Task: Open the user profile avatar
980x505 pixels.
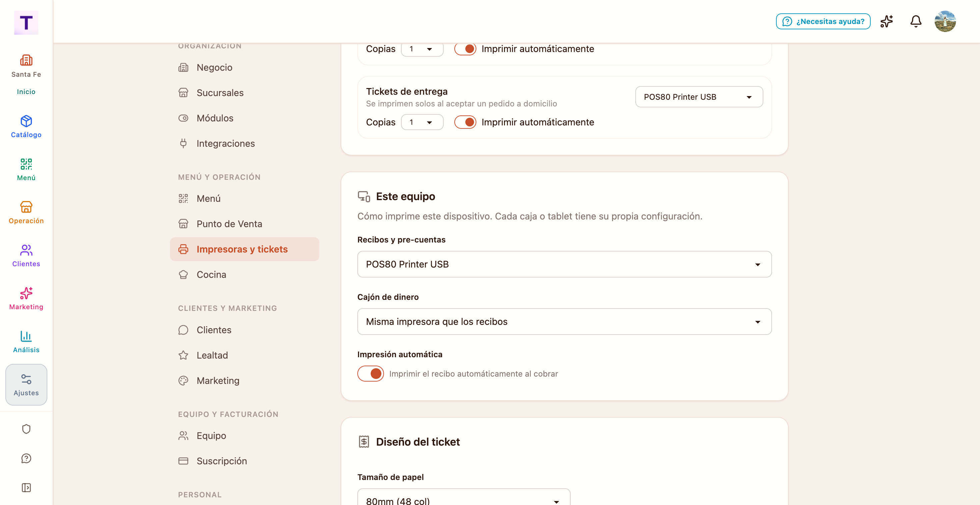Action: tap(945, 21)
